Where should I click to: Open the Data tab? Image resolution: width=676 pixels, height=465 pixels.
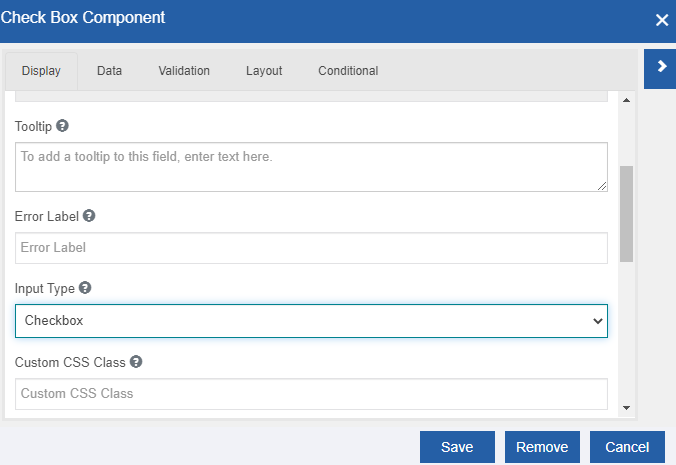[110, 71]
